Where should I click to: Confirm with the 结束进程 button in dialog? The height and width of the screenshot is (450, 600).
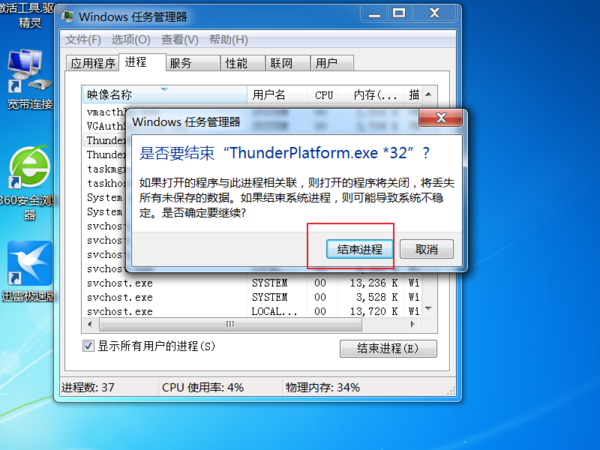[x=359, y=249]
